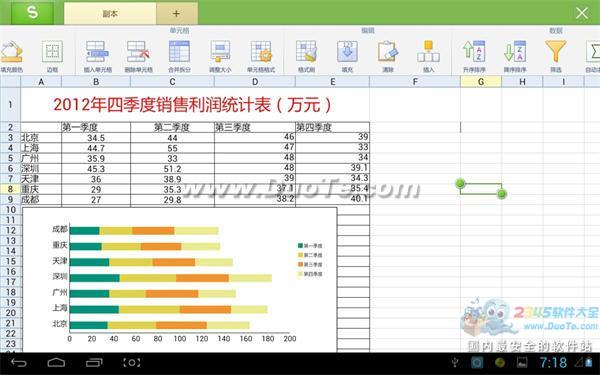Select cell with value 34.5
This screenshot has height=375, width=600.
pyautogui.click(x=96, y=137)
